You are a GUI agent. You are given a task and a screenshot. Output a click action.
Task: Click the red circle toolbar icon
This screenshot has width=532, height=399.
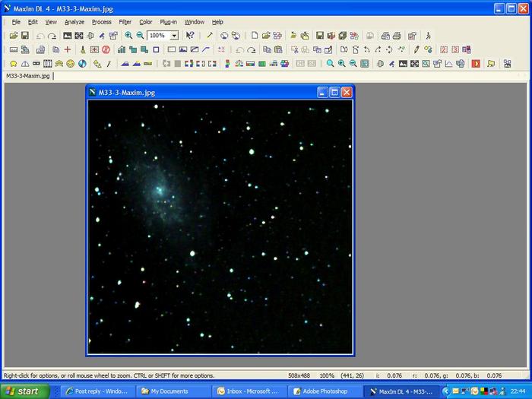click(x=106, y=49)
